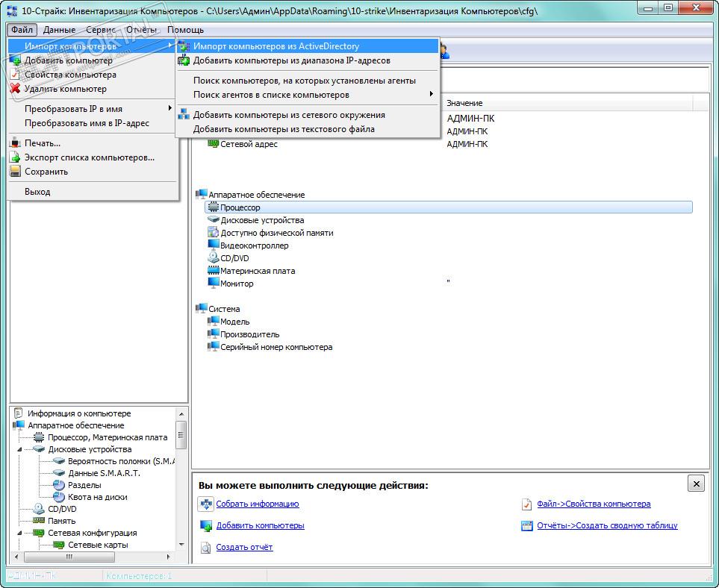719x588 pixels.
Task: Click the Сетевые карты icon
Action: [59, 545]
